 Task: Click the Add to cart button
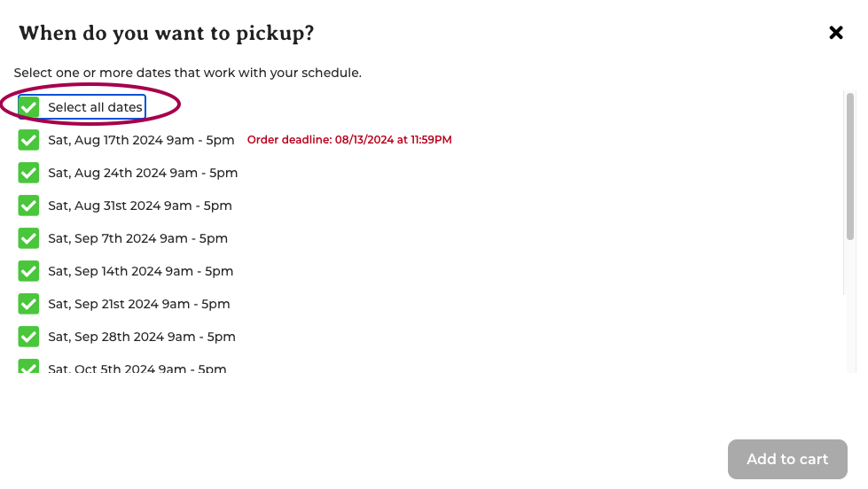(x=787, y=459)
